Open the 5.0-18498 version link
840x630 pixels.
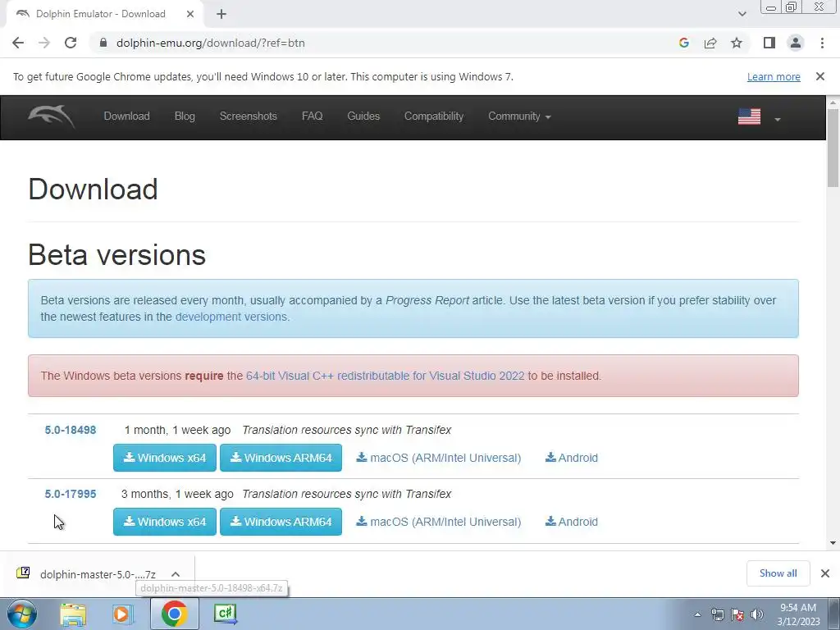[x=71, y=430]
